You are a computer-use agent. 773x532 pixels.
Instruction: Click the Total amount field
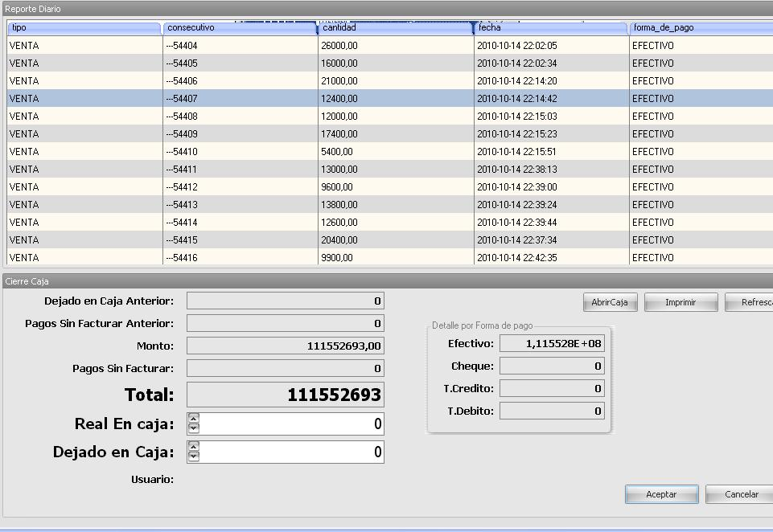pos(285,395)
